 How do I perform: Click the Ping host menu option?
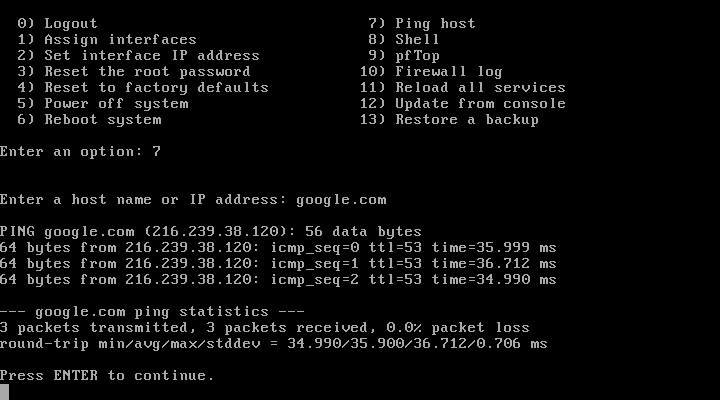(435, 23)
